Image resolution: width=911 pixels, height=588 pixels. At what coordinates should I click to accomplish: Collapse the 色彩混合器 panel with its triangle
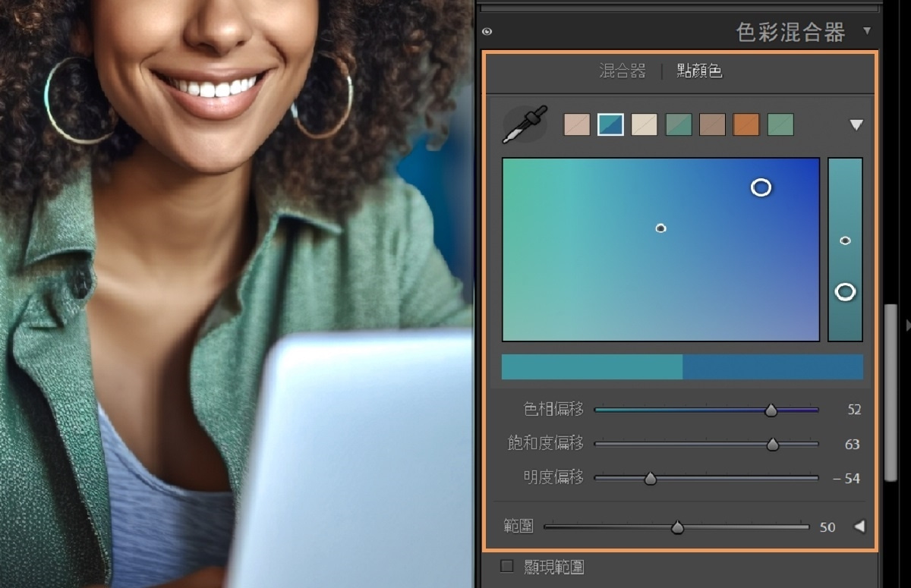click(867, 32)
